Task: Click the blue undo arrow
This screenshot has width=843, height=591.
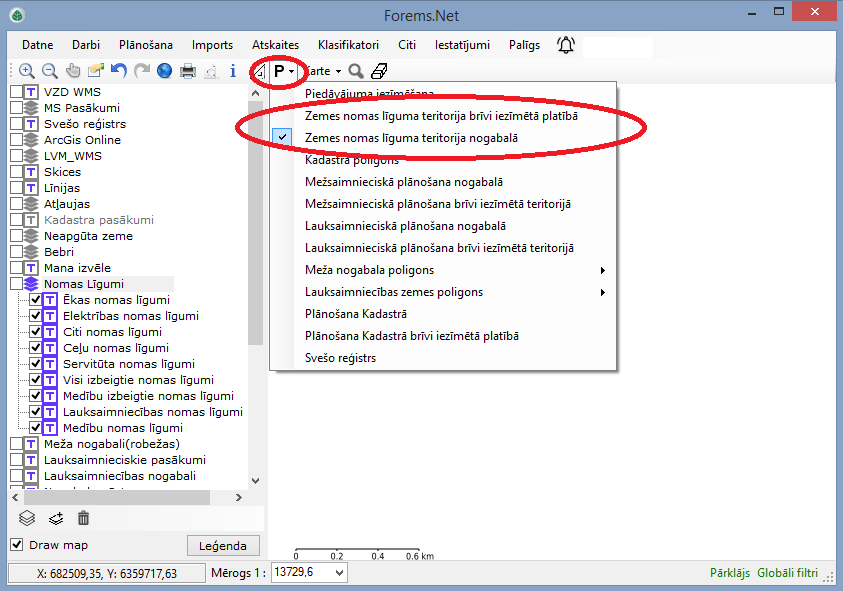Action: point(119,71)
